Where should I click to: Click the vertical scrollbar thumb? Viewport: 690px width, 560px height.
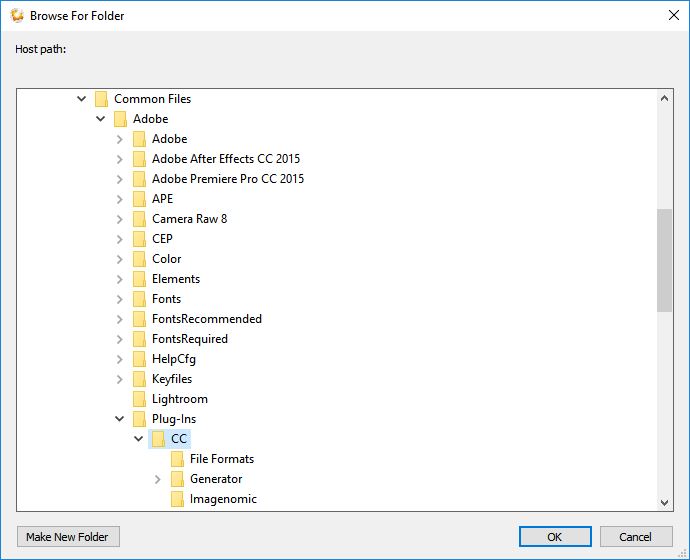coord(664,260)
